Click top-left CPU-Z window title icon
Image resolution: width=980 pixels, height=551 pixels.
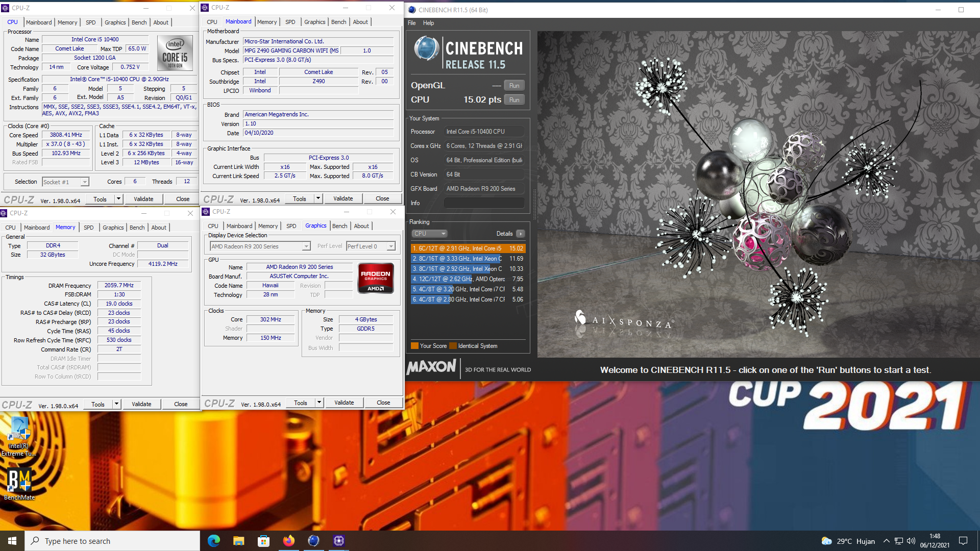[x=5, y=8]
